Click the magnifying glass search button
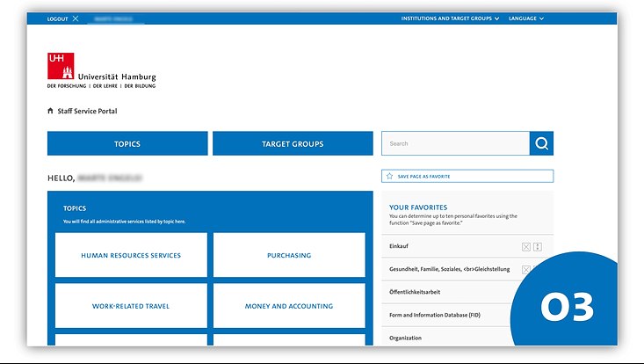 click(x=541, y=143)
